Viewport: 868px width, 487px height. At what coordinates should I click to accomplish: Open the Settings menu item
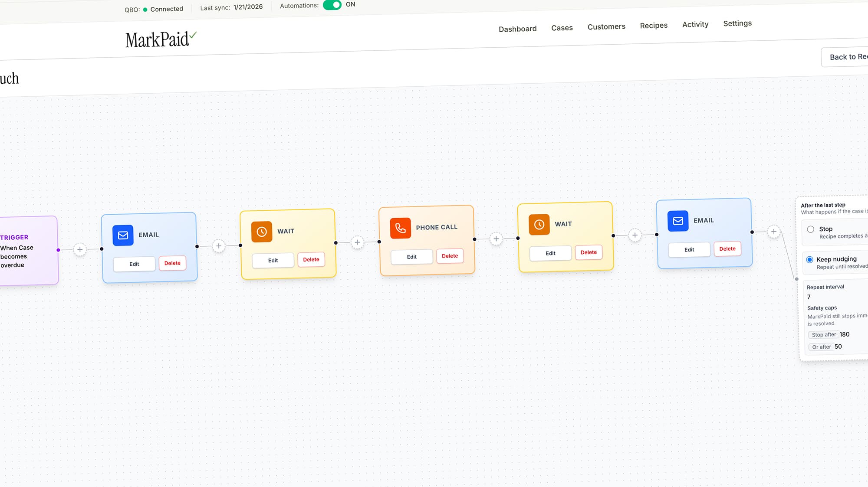pos(737,23)
